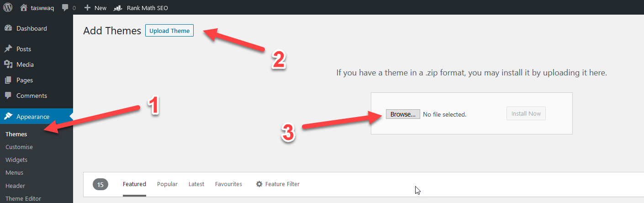Open the Comments sidebar icon

click(8, 96)
